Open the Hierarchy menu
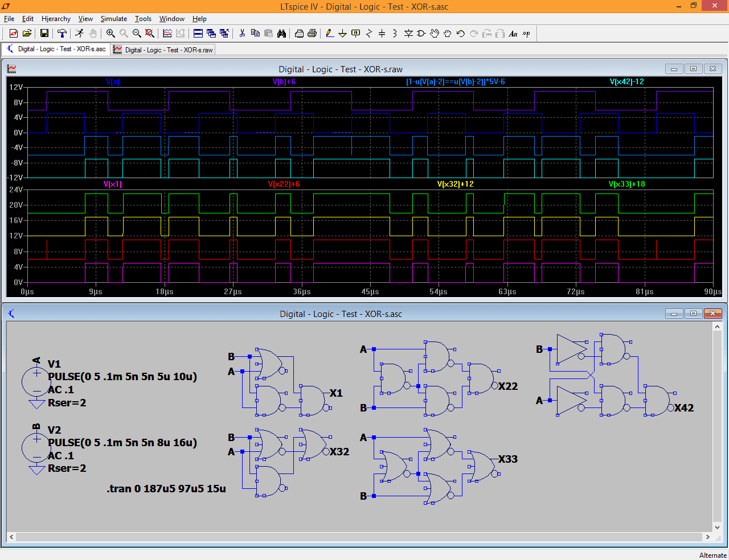Viewport: 729px width, 560px height. (x=56, y=19)
